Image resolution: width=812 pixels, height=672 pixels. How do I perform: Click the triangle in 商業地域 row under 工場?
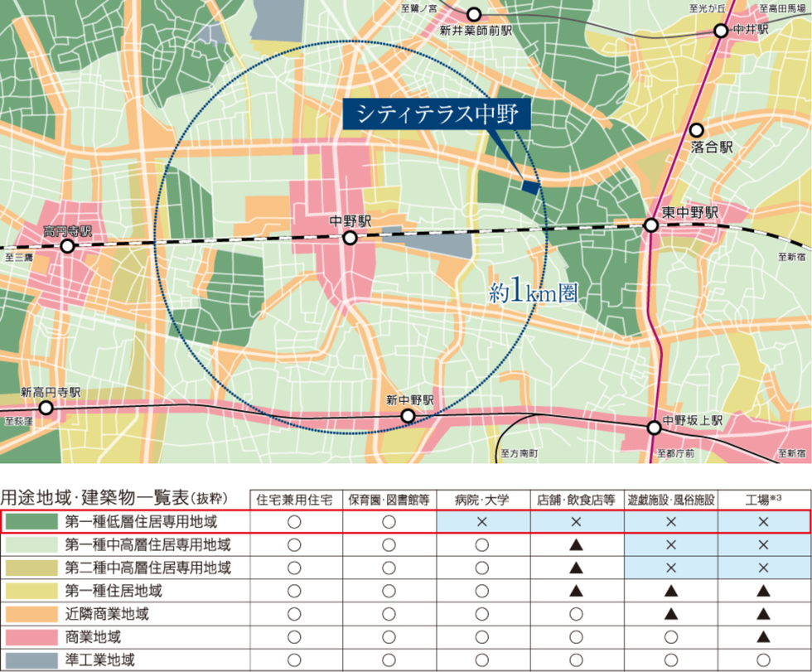(763, 637)
